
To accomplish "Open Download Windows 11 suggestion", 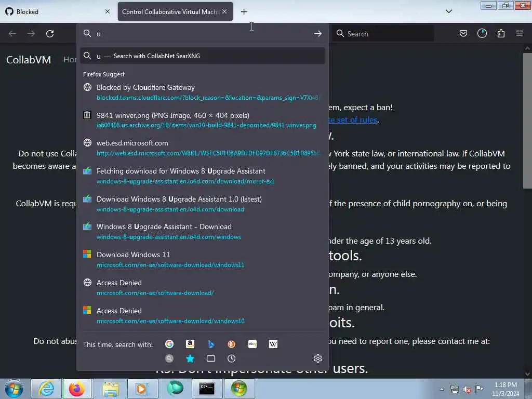I will tap(203, 260).
